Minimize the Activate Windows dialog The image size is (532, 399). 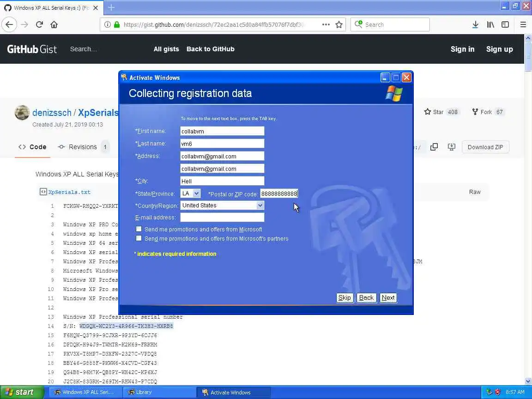coord(385,78)
